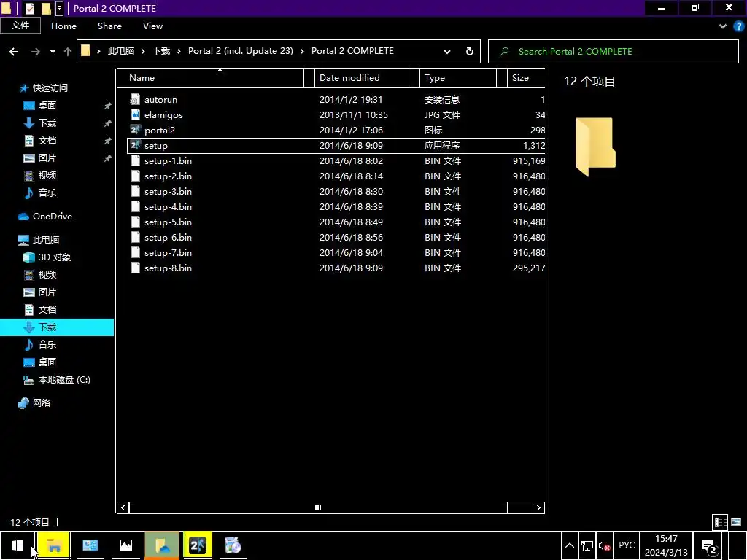747x560 pixels.
Task: Switch to the Share ribbon tab
Action: [x=109, y=26]
